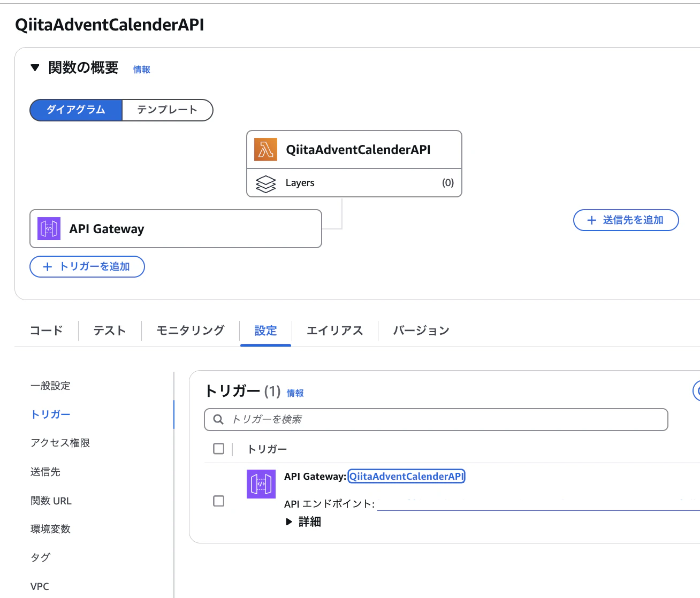Open the テスト tab
The width and height of the screenshot is (700, 598).
110,331
